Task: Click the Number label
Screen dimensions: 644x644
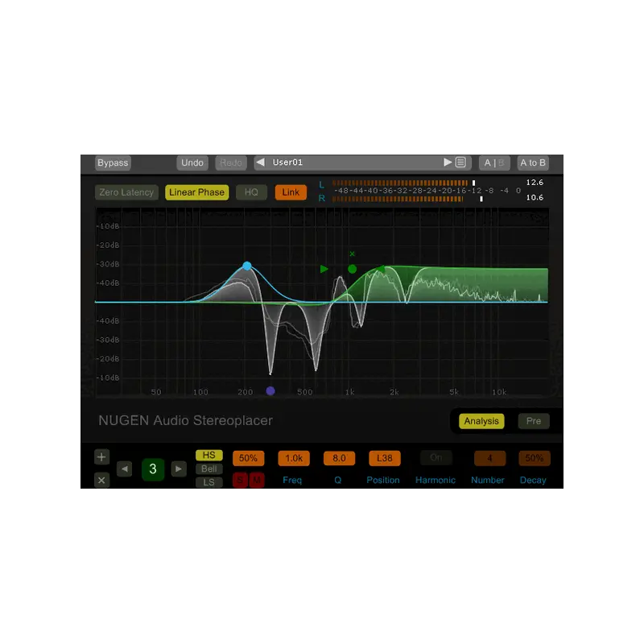Action: (488, 480)
